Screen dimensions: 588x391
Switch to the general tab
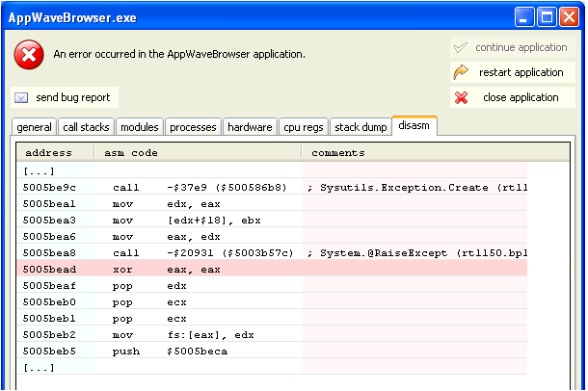(34, 127)
